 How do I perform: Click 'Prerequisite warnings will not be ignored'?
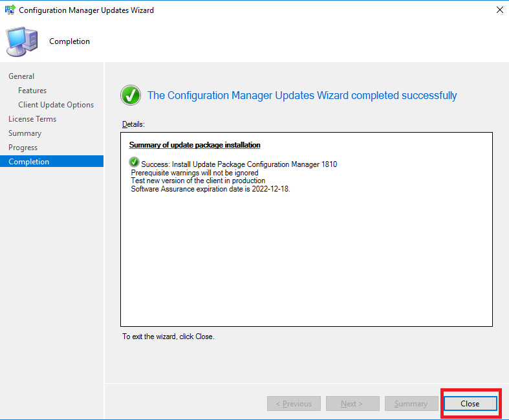coord(195,173)
